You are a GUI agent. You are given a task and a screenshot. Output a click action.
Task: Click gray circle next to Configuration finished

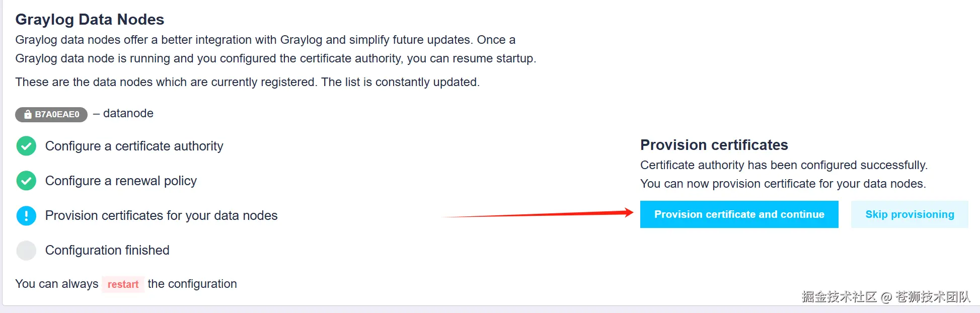coord(26,250)
